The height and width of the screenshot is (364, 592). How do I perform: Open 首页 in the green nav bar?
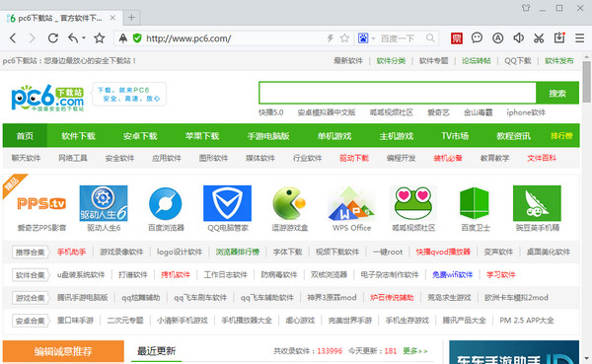(x=25, y=136)
